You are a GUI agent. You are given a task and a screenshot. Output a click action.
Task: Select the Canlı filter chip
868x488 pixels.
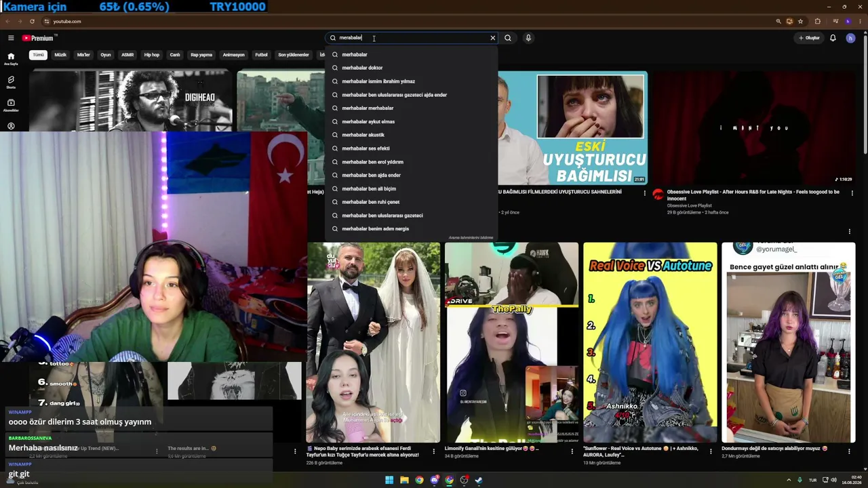pyautogui.click(x=175, y=55)
